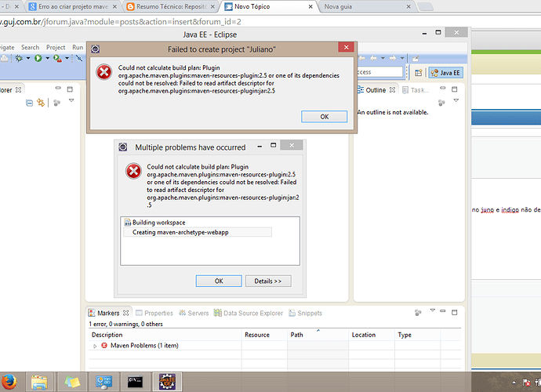Viewport: 541px width, 392px height.
Task: Close the Project Explorer tab
Action: 19,89
